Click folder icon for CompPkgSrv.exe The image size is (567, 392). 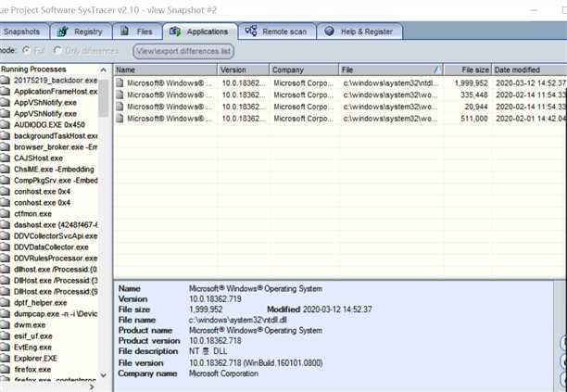tap(5, 180)
